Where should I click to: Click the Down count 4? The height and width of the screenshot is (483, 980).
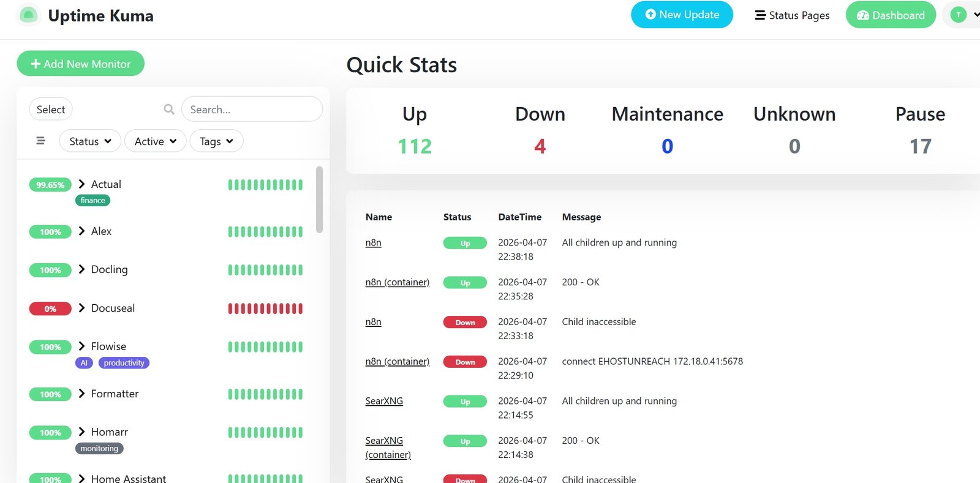click(540, 146)
